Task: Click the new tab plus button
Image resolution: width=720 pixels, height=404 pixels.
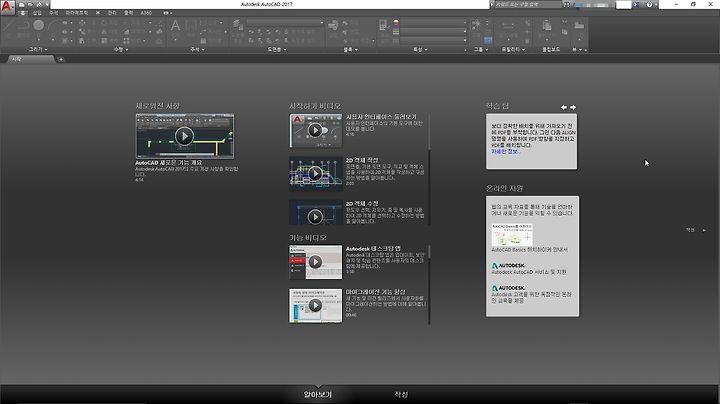Action: tap(61, 59)
